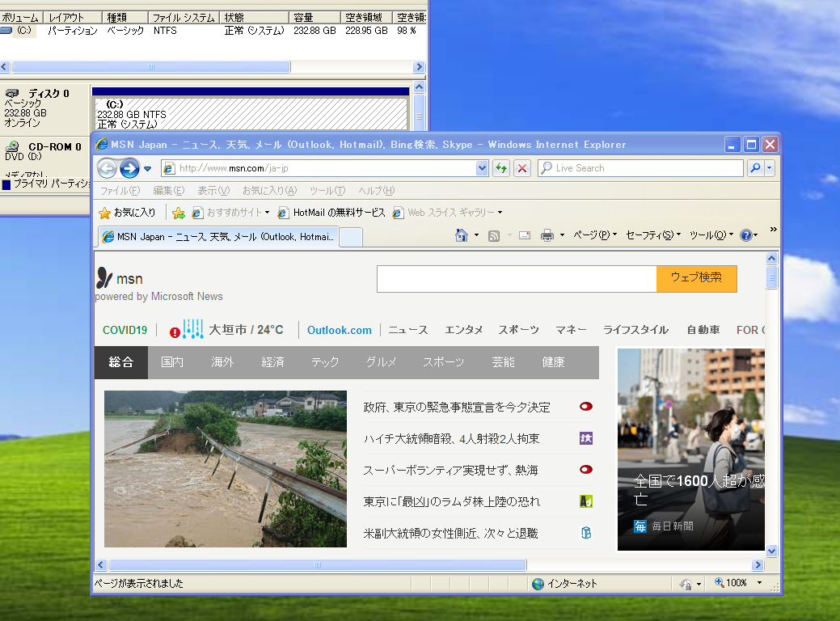
Task: Select the MSN Japan browser tab
Action: click(218, 237)
